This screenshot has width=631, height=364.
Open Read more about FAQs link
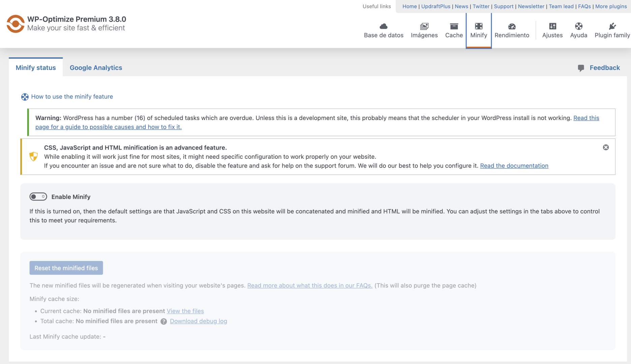pyautogui.click(x=310, y=285)
